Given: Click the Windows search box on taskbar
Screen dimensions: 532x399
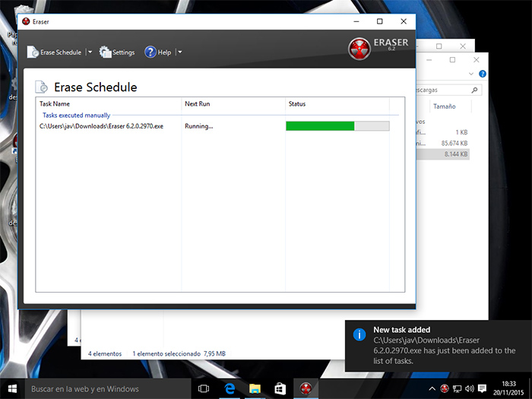Looking at the screenshot, I should pos(99,388).
